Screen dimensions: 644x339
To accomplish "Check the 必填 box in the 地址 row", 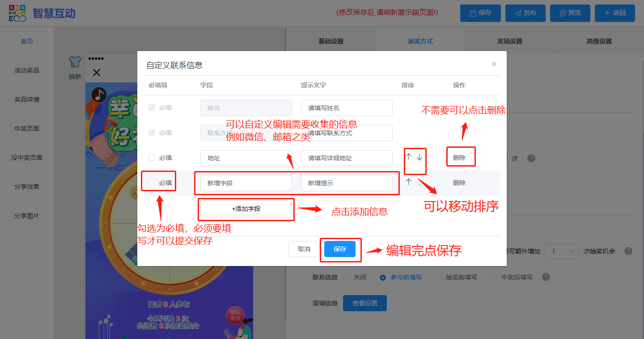I will (x=152, y=158).
